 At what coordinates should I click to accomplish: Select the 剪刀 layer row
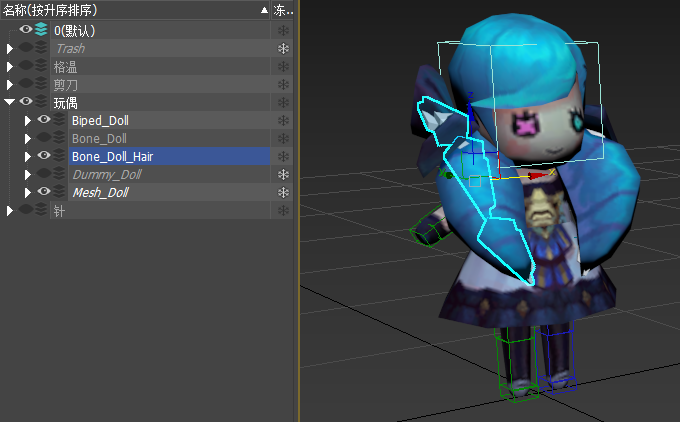point(150,84)
